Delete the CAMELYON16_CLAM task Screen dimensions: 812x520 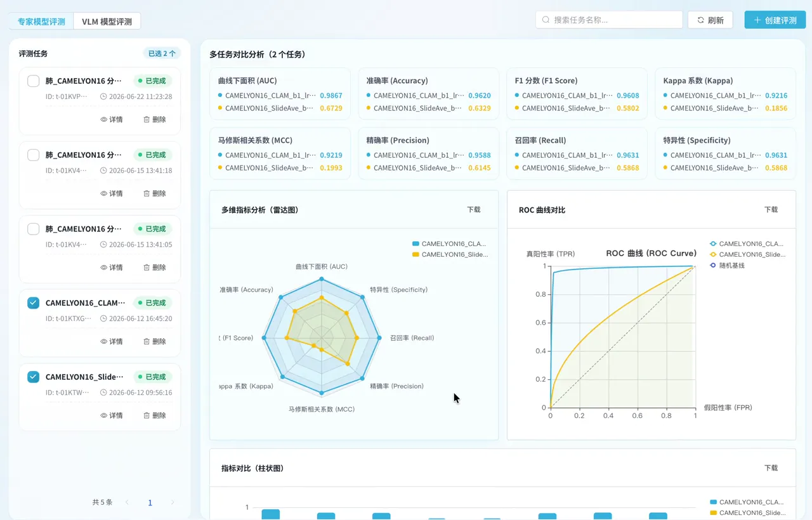point(155,341)
